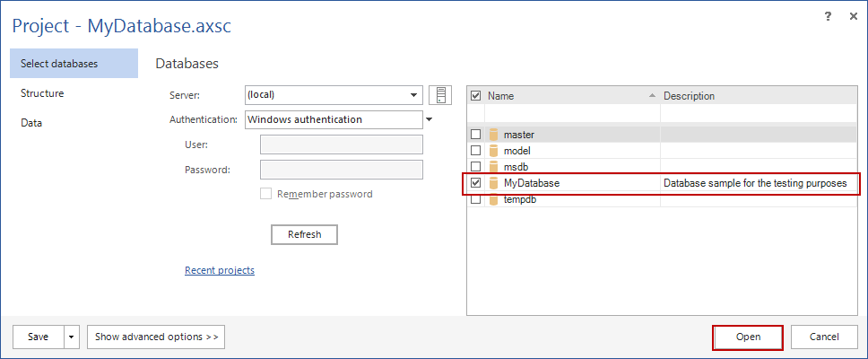Image resolution: width=868 pixels, height=359 pixels.
Task: Click the help question mark icon
Action: pos(826,18)
